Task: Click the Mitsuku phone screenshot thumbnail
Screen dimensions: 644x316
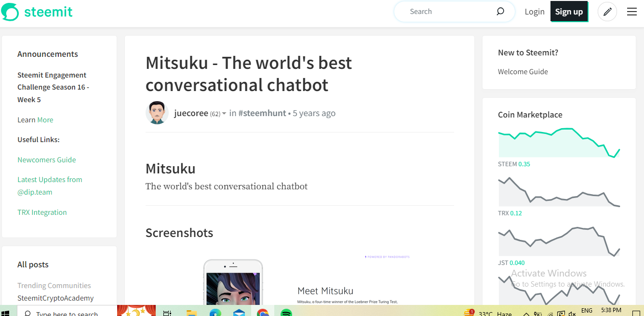Action: pyautogui.click(x=233, y=288)
